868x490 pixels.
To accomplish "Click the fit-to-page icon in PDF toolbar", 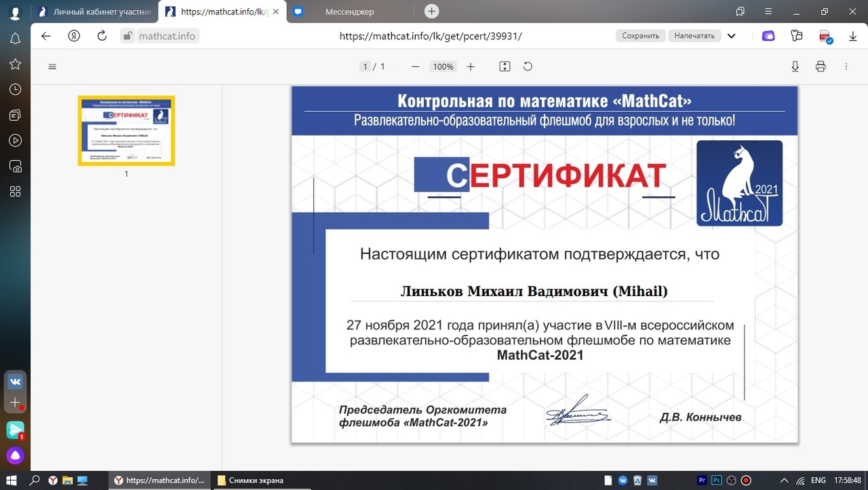I will click(x=505, y=66).
